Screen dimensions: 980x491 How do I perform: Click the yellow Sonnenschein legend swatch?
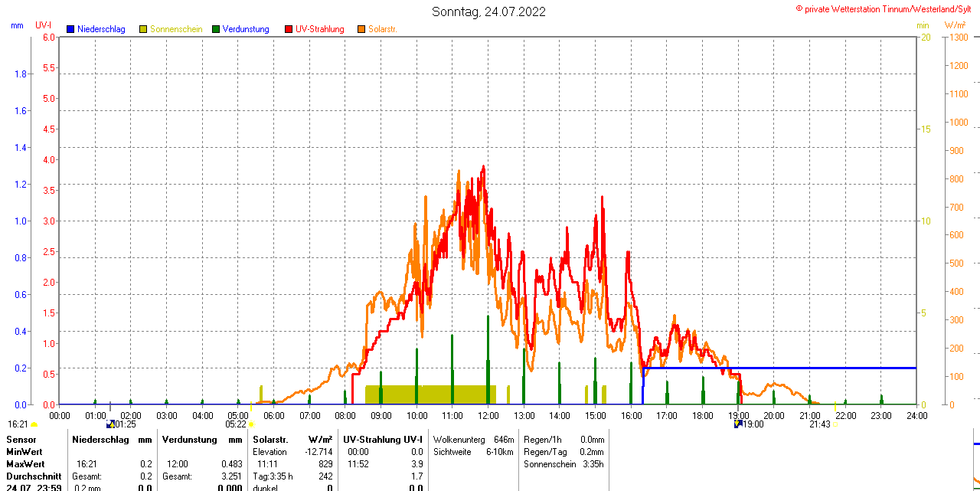(143, 29)
